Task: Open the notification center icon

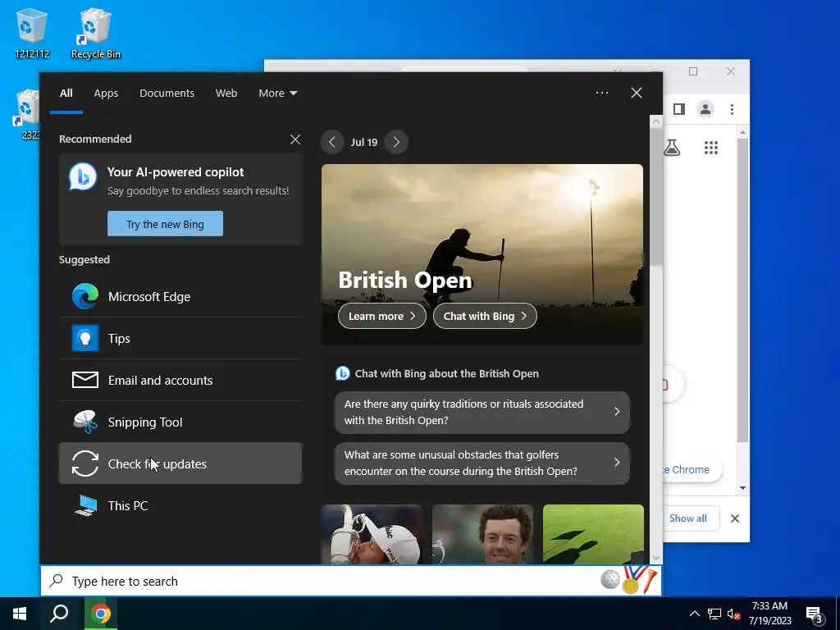Action: click(x=815, y=615)
